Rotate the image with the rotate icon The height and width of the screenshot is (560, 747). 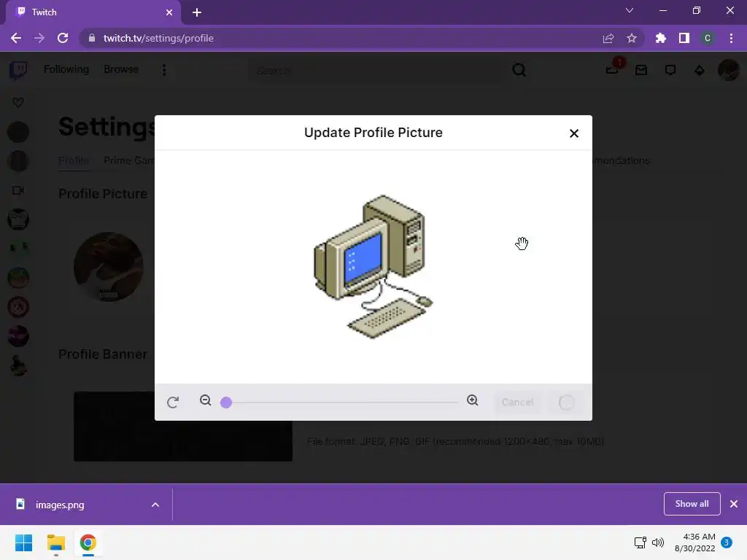[173, 402]
